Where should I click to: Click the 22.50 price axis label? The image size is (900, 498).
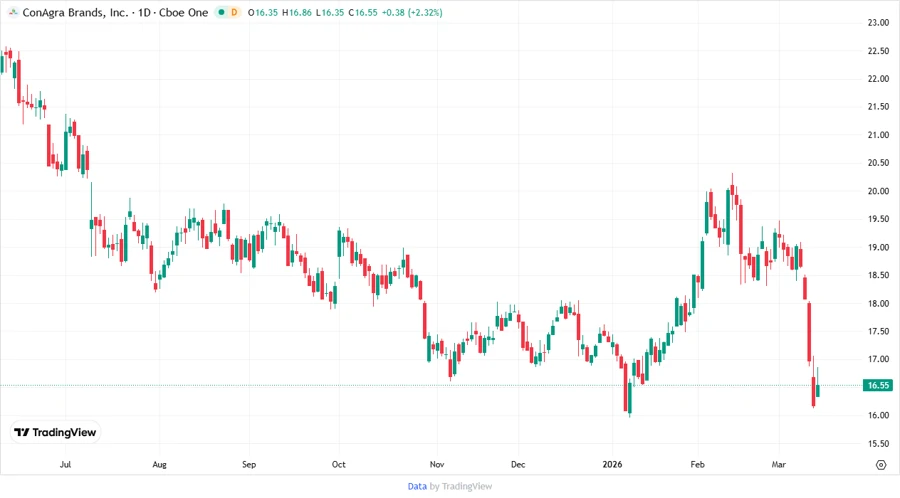(878, 51)
